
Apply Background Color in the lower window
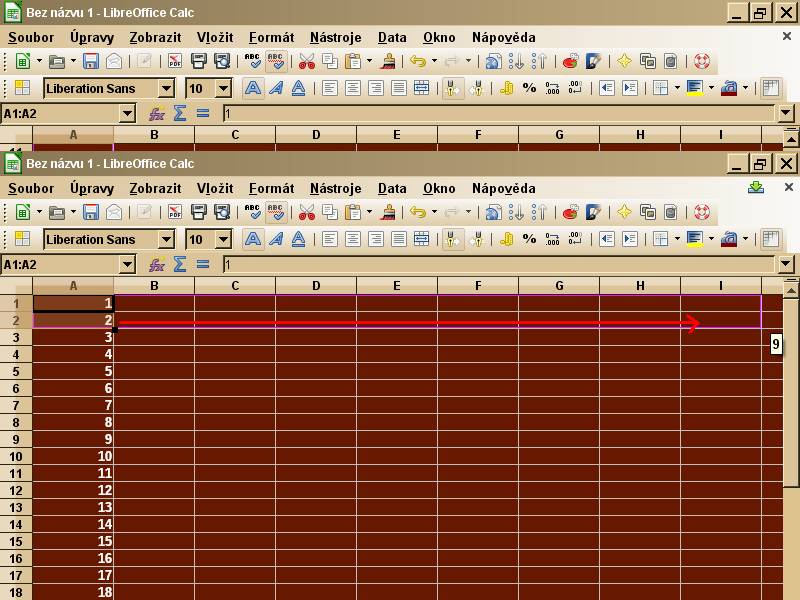tap(695, 239)
